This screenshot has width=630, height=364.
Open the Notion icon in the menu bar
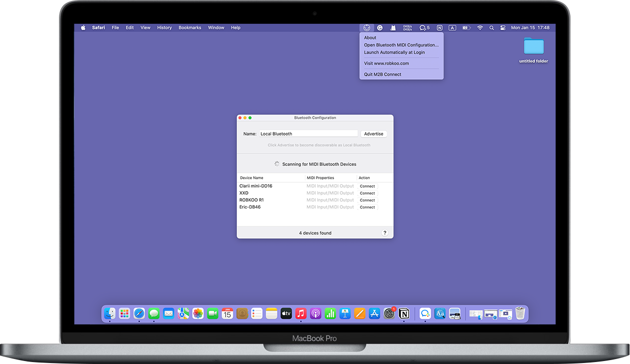click(x=439, y=28)
